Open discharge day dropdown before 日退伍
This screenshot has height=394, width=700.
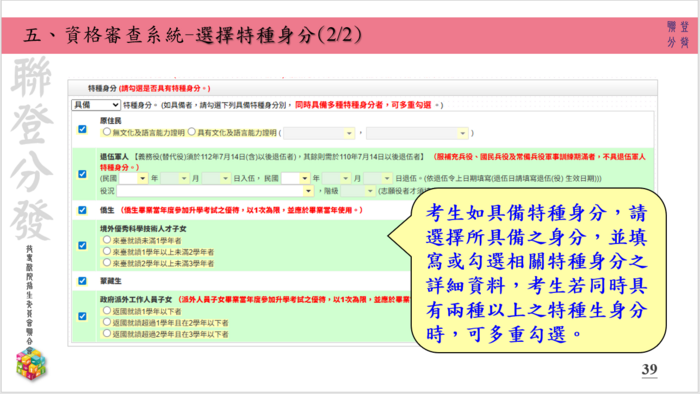378,178
